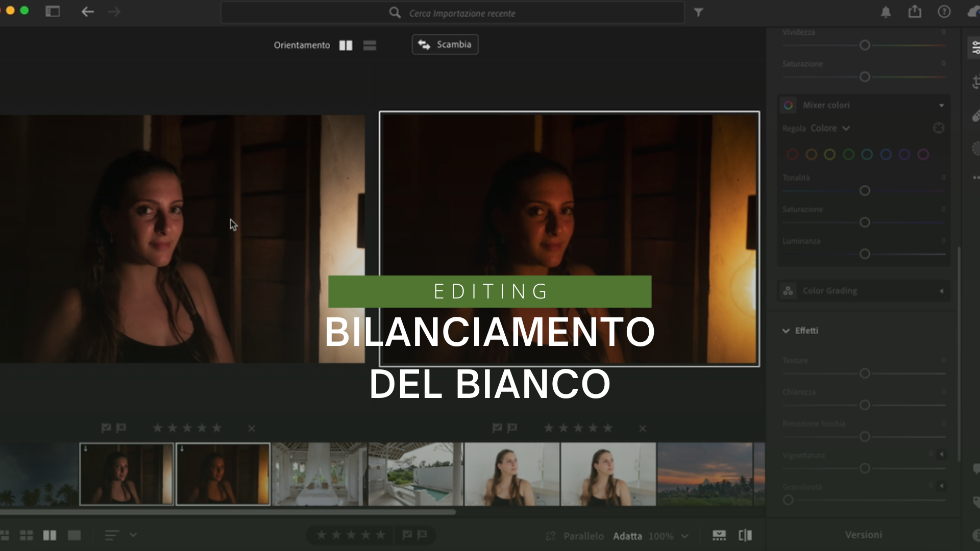Image resolution: width=980 pixels, height=551 pixels.
Task: Open the filter funnel icon
Action: pos(698,13)
